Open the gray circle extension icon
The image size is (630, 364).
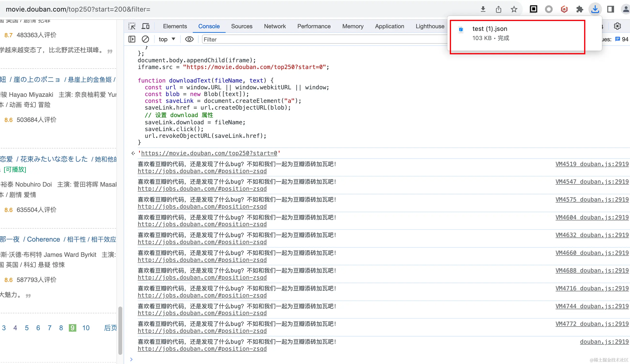549,9
